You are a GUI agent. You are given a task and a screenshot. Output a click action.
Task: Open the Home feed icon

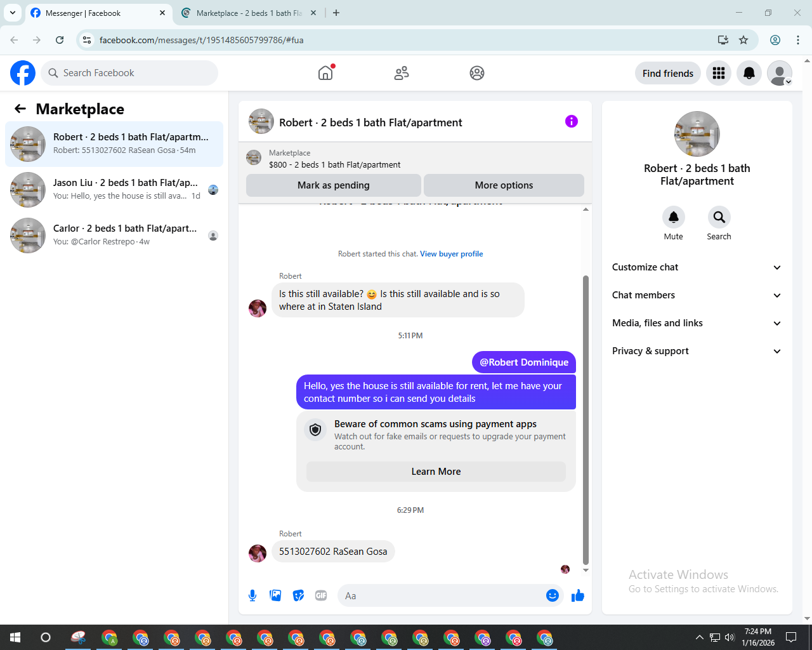(325, 73)
